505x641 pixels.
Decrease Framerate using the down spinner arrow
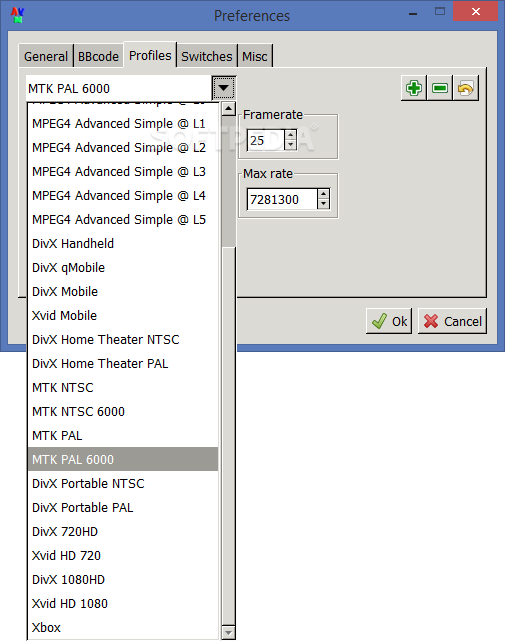290,145
